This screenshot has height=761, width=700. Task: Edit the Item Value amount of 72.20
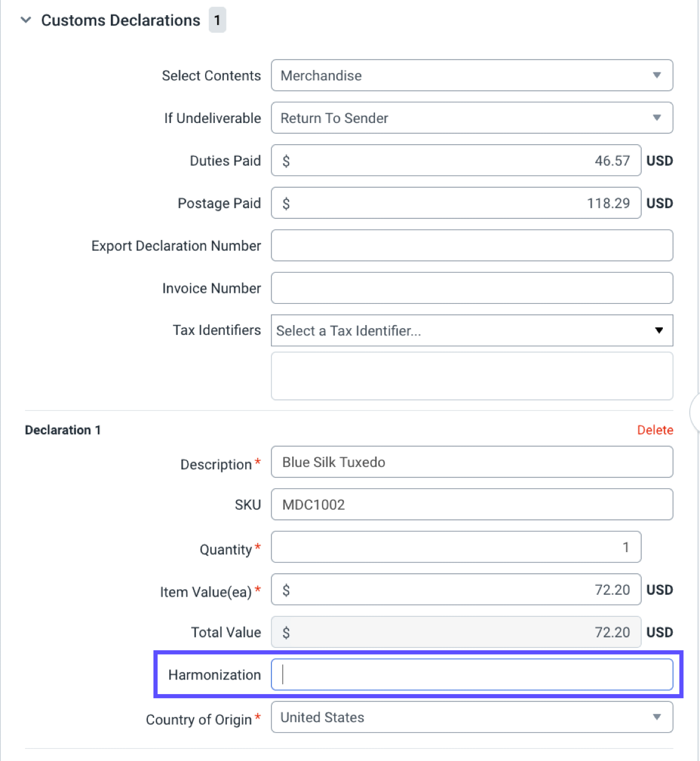(x=457, y=589)
